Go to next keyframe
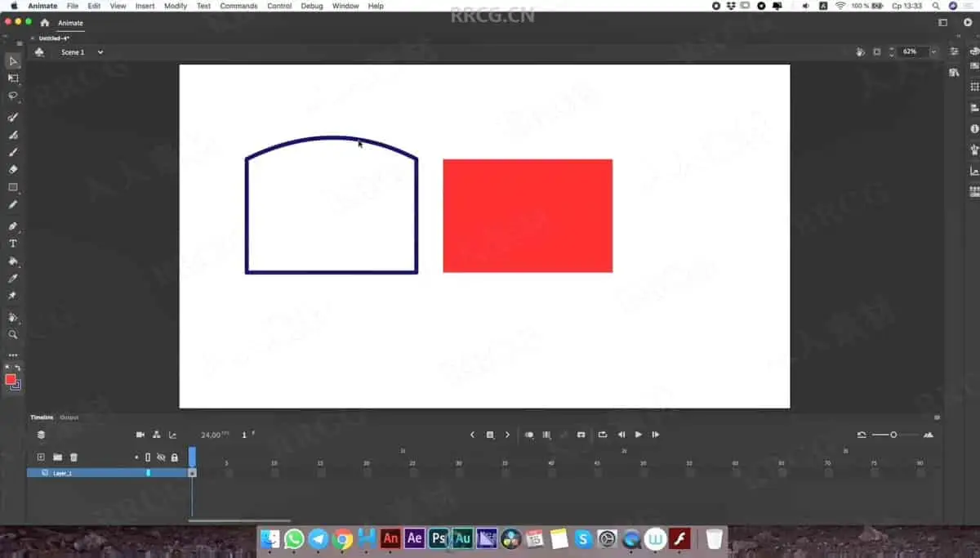The image size is (980, 558). (x=507, y=435)
